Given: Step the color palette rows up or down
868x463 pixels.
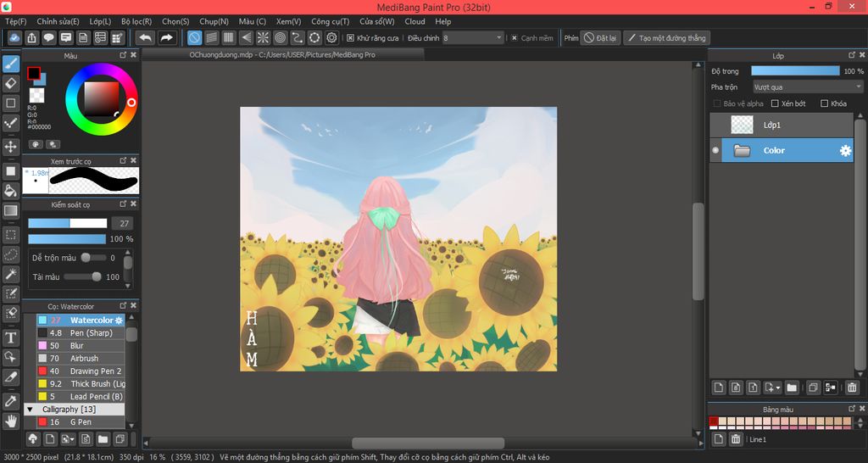Looking at the screenshot, I should click(x=861, y=422).
